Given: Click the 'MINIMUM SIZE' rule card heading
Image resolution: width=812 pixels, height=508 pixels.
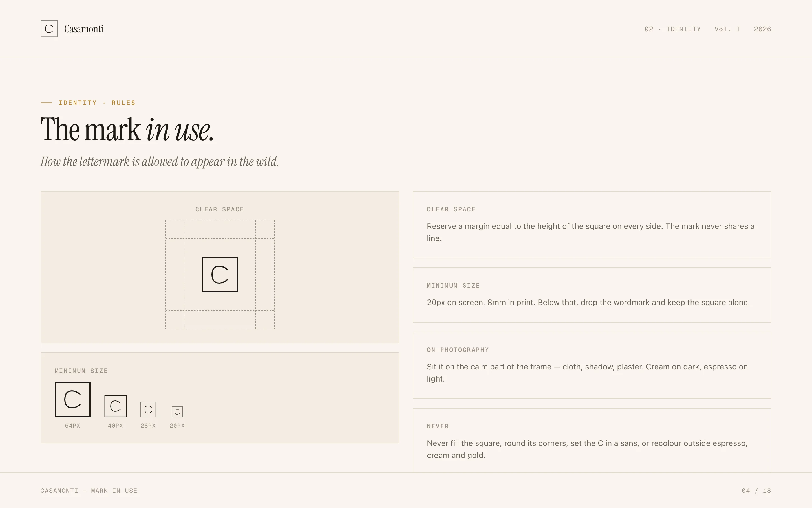Looking at the screenshot, I should pyautogui.click(x=453, y=286).
